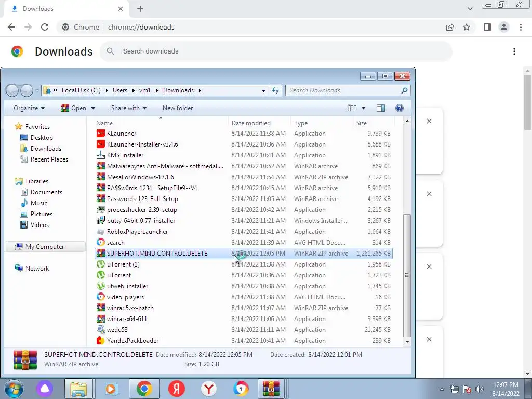532x399 pixels.
Task: Open Chrome from the taskbar
Action: 144,389
